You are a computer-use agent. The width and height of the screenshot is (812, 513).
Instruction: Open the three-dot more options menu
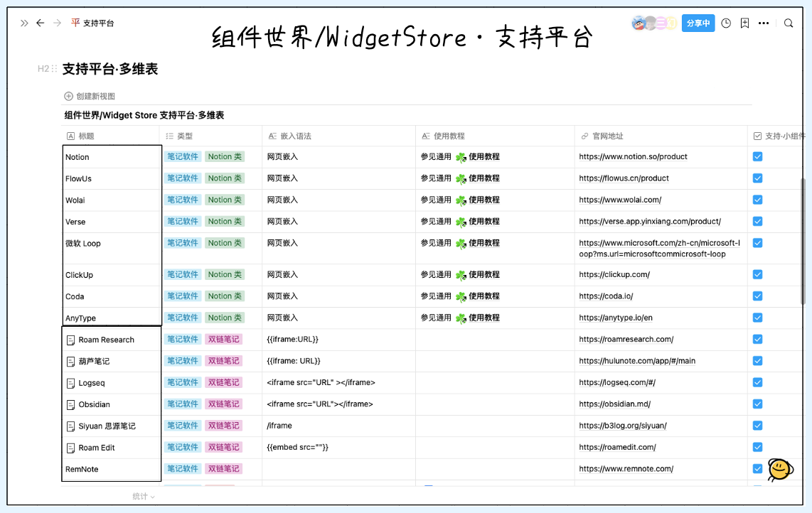click(764, 23)
